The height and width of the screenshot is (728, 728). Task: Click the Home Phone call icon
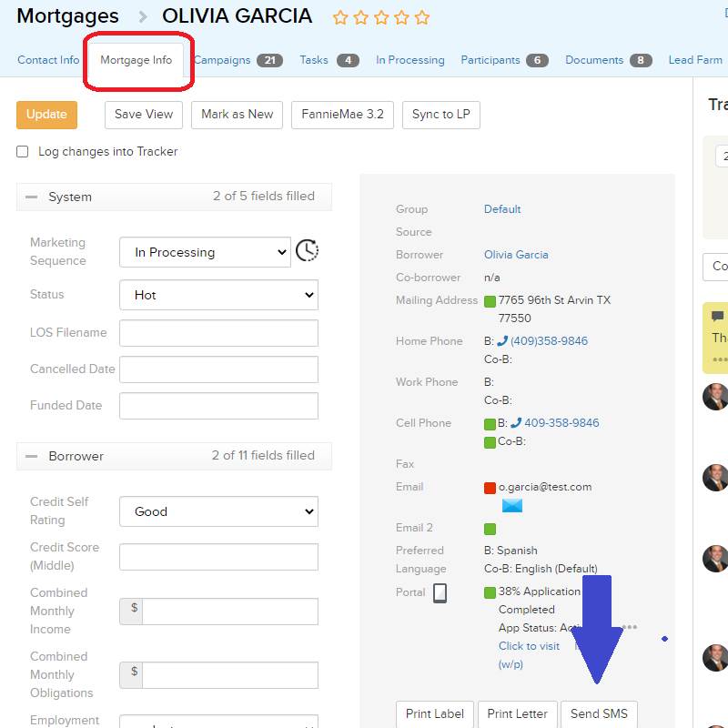point(502,340)
